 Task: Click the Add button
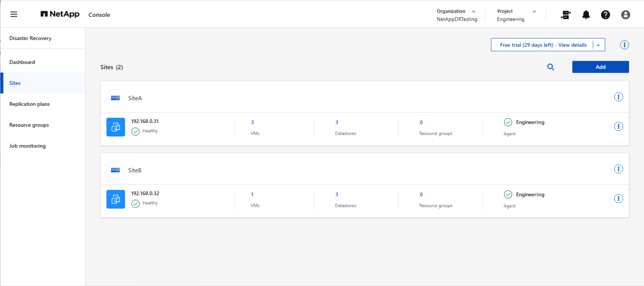coord(601,67)
